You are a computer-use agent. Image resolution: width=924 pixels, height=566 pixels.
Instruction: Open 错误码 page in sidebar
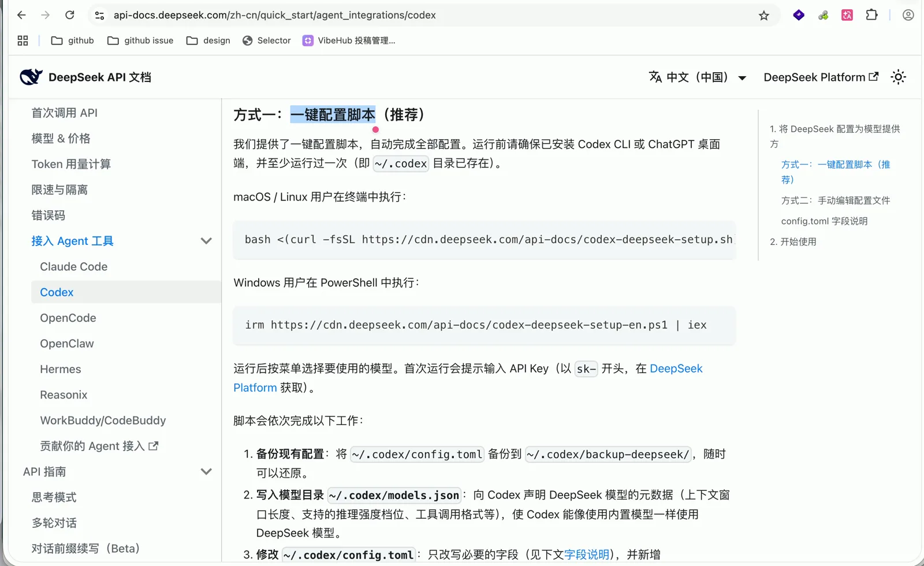click(48, 215)
